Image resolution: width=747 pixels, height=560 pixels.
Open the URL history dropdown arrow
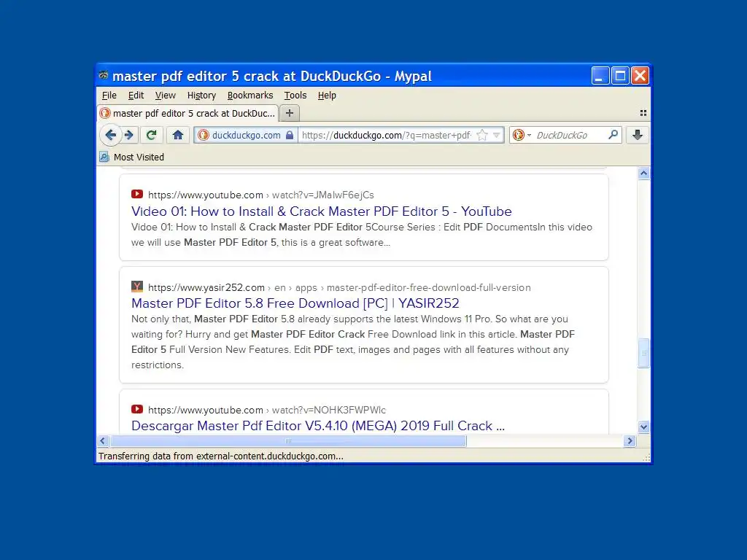coord(496,135)
